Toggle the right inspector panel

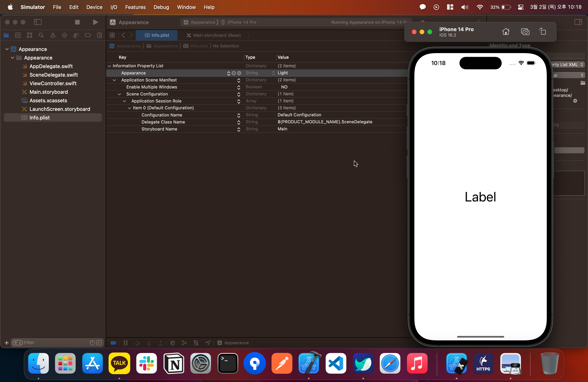click(578, 22)
